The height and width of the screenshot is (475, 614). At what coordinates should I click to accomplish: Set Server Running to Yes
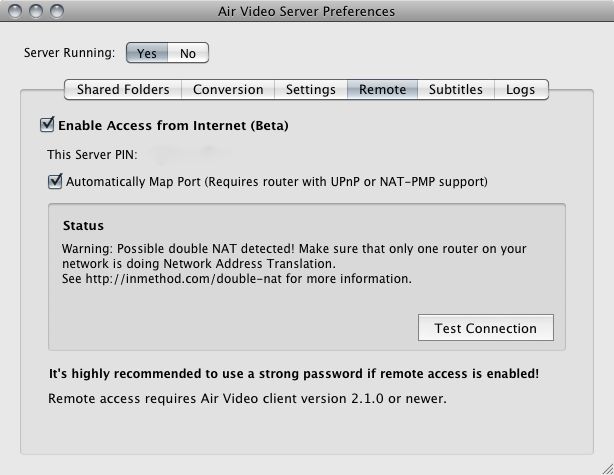tap(147, 53)
